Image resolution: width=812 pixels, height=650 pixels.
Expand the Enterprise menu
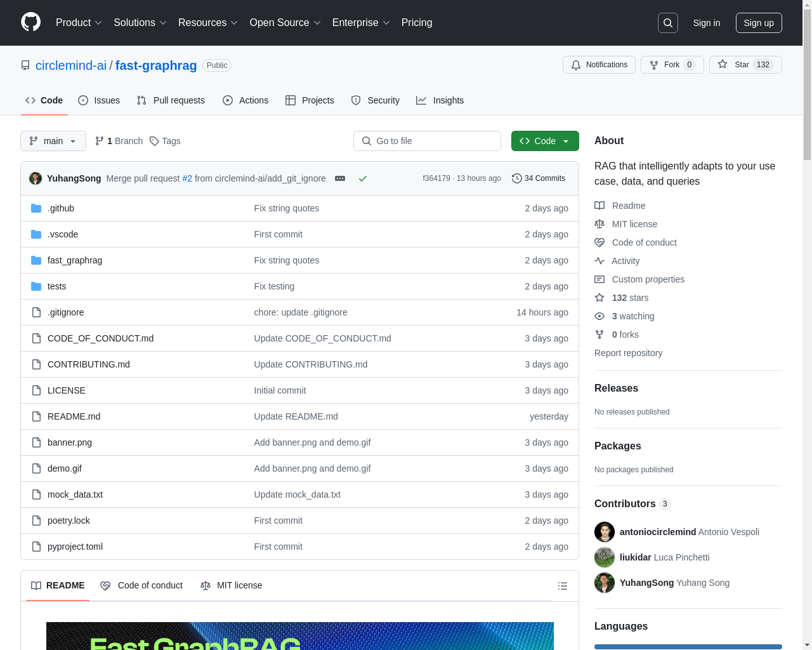[x=361, y=23]
